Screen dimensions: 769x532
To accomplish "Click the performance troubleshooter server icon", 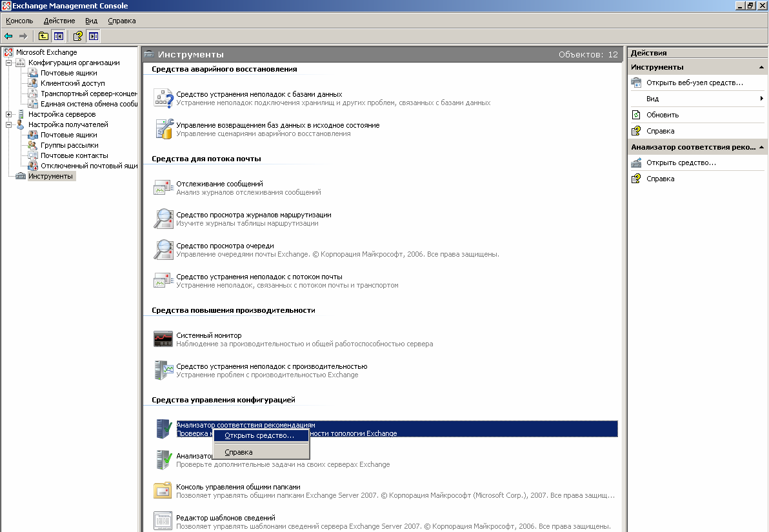I will pos(163,370).
